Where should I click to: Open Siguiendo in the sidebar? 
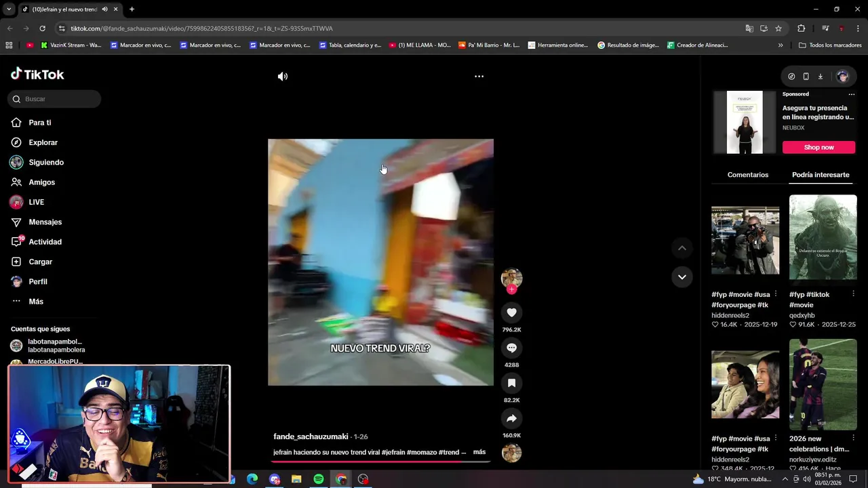[x=37, y=163]
